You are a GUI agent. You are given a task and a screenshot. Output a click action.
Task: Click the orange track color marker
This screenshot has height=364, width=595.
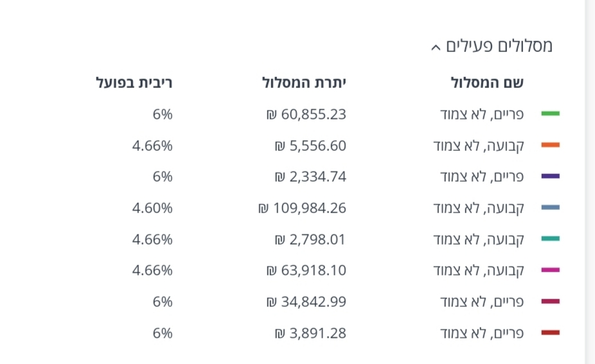pos(550,145)
